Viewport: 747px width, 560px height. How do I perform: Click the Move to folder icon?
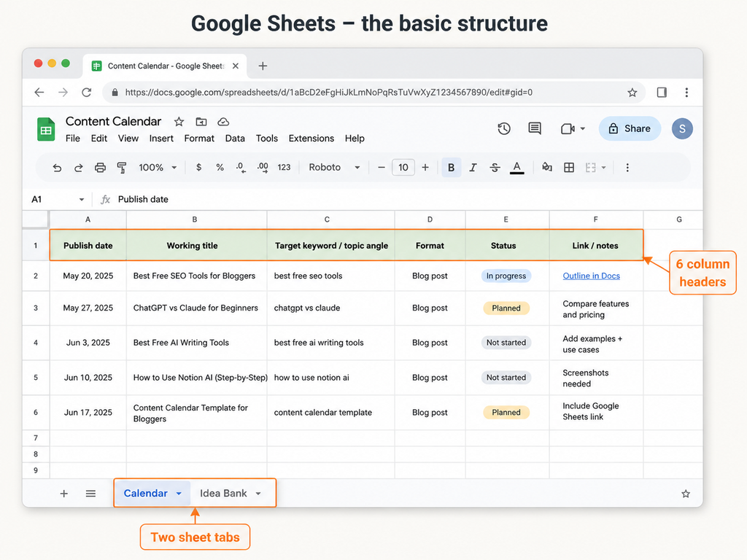(201, 122)
